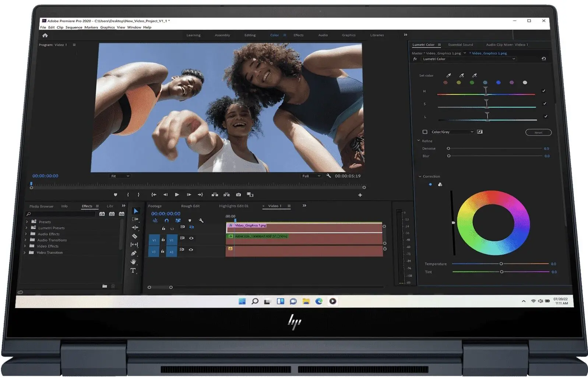Screen dimensions: 588x380
Task: Toggle V1 track eye visibility
Action: coord(191,238)
